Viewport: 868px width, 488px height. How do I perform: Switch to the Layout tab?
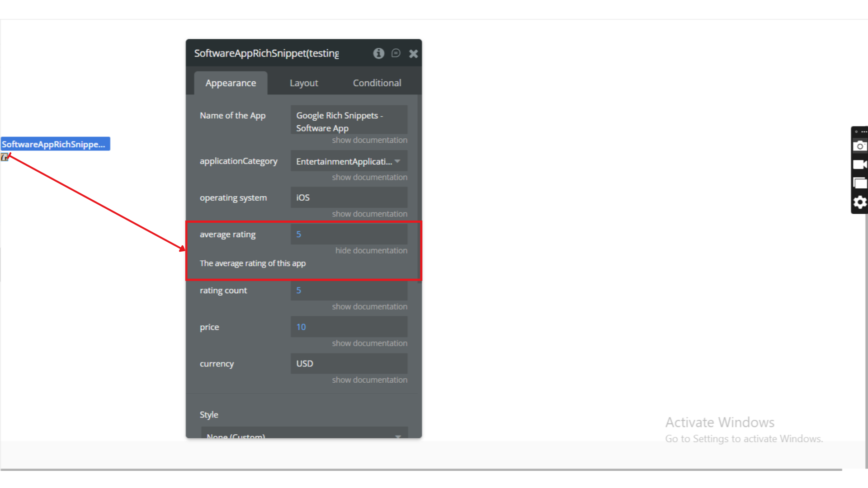(304, 83)
